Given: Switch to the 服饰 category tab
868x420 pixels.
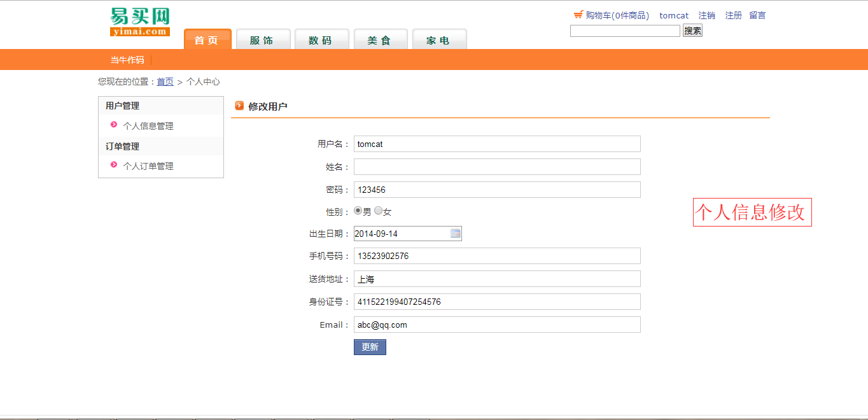Looking at the screenshot, I should click(263, 39).
